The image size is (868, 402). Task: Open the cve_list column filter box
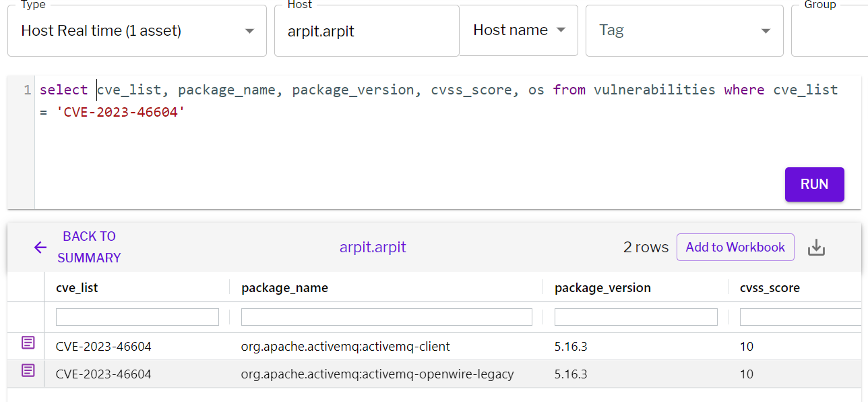(137, 316)
